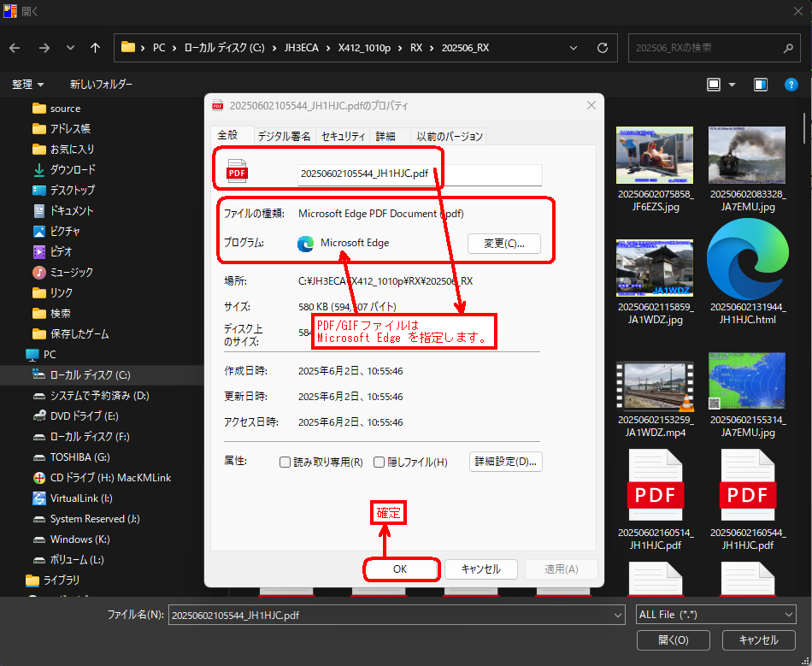Screen dimensions: 812x666
Task: Open アドレス帳 folder in tree
Action: point(61,129)
